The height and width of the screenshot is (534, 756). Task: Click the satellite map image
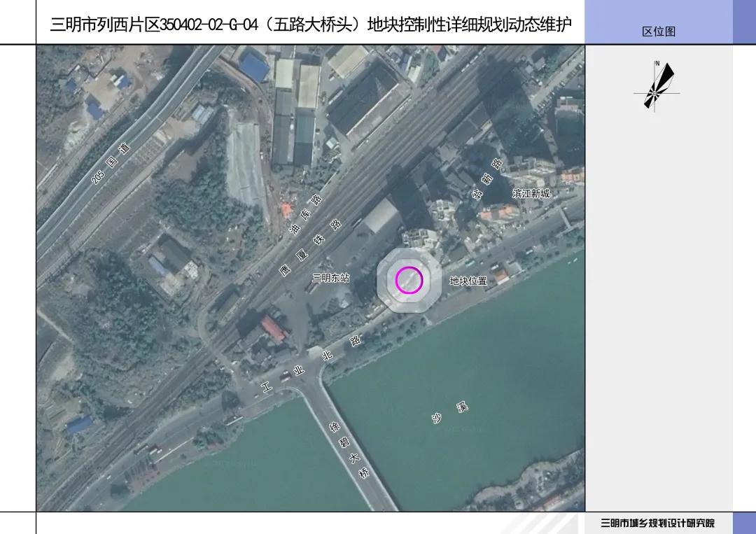point(311,278)
